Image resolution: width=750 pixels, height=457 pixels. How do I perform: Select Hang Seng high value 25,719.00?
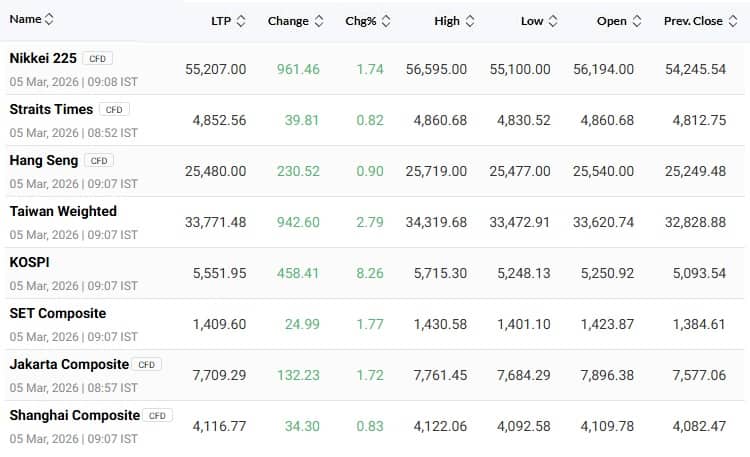pyautogui.click(x=436, y=171)
